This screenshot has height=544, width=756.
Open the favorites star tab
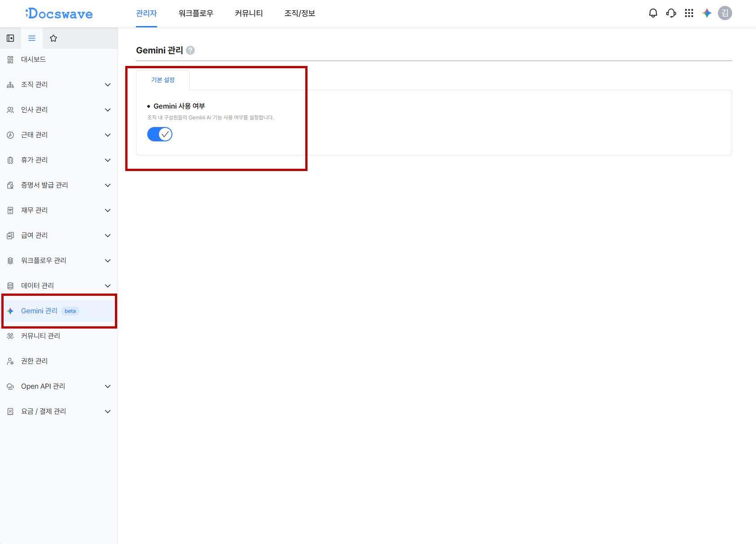[53, 38]
